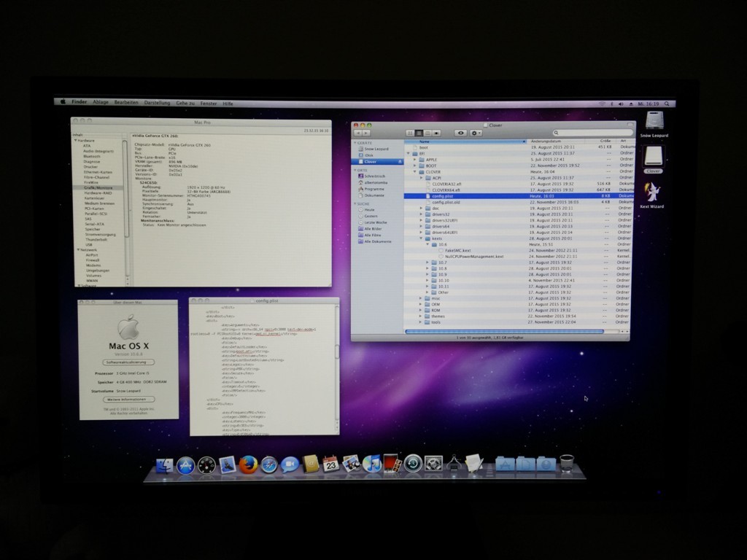Viewport: 747px width, 560px height.
Task: Collapse the kexts folder
Action: [421, 238]
